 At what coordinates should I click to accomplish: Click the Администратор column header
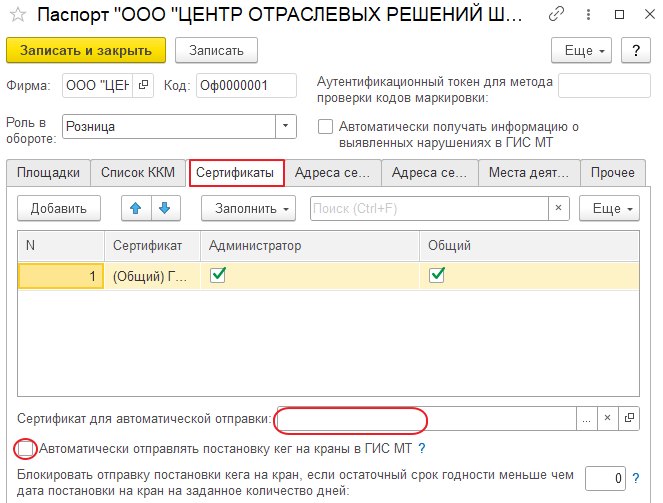310,246
